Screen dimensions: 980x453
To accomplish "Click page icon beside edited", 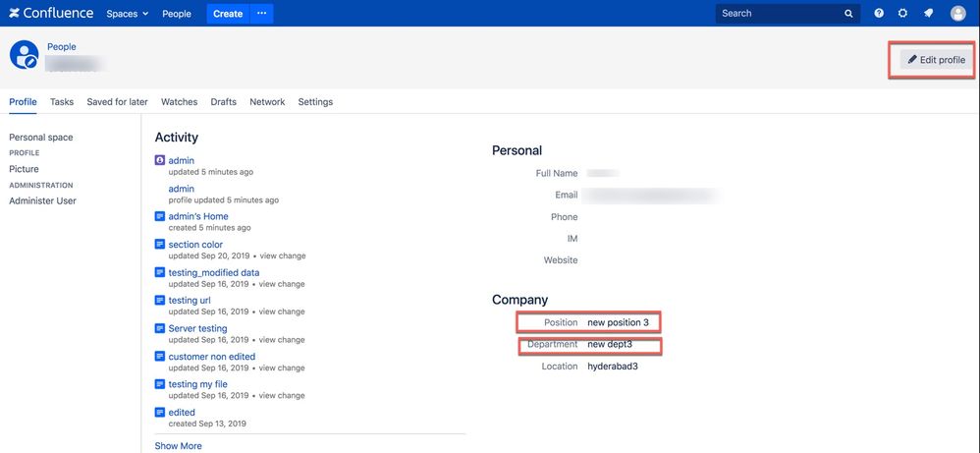I will (x=159, y=413).
